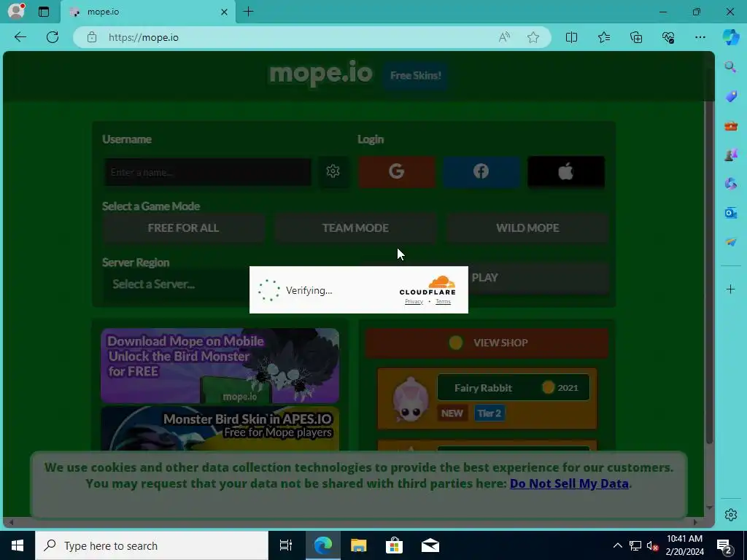Image resolution: width=747 pixels, height=560 pixels.
Task: Open Mail app from taskbar
Action: point(430,545)
